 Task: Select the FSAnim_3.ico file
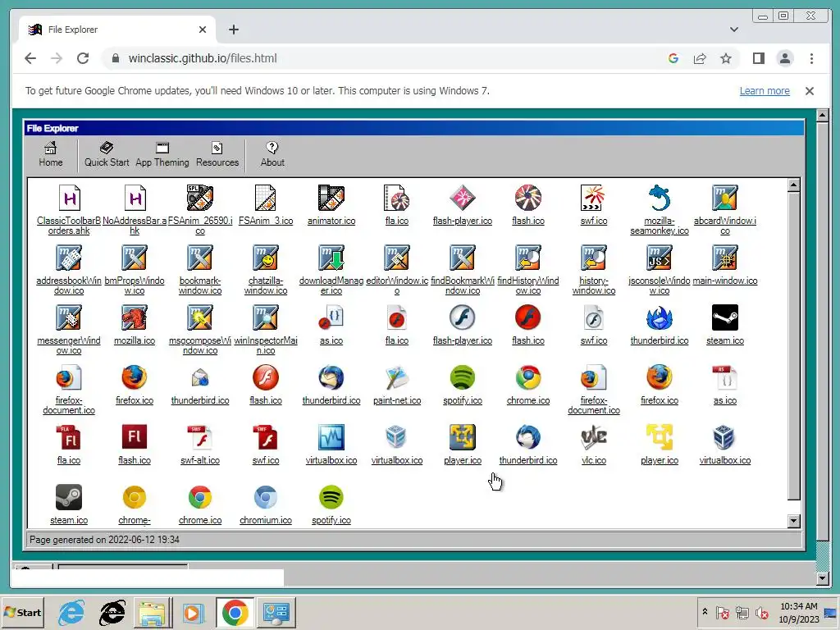coord(266,205)
